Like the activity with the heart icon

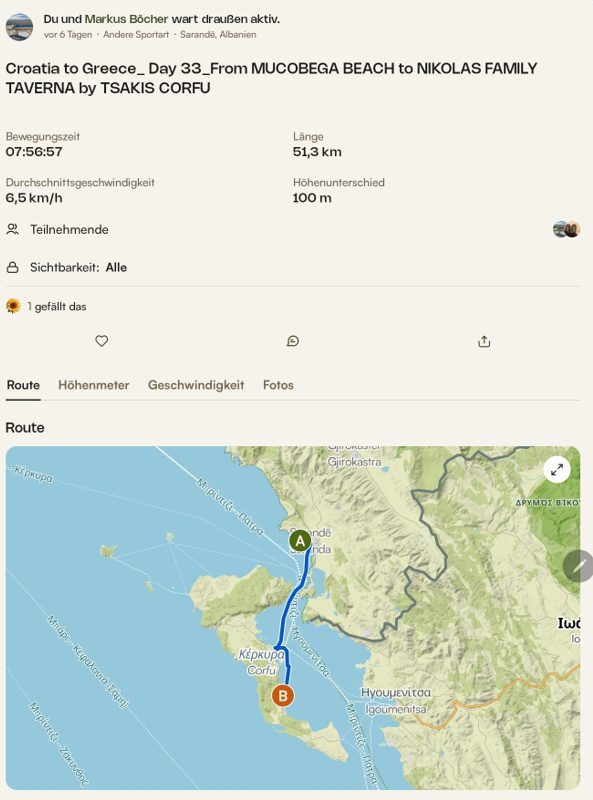102,341
